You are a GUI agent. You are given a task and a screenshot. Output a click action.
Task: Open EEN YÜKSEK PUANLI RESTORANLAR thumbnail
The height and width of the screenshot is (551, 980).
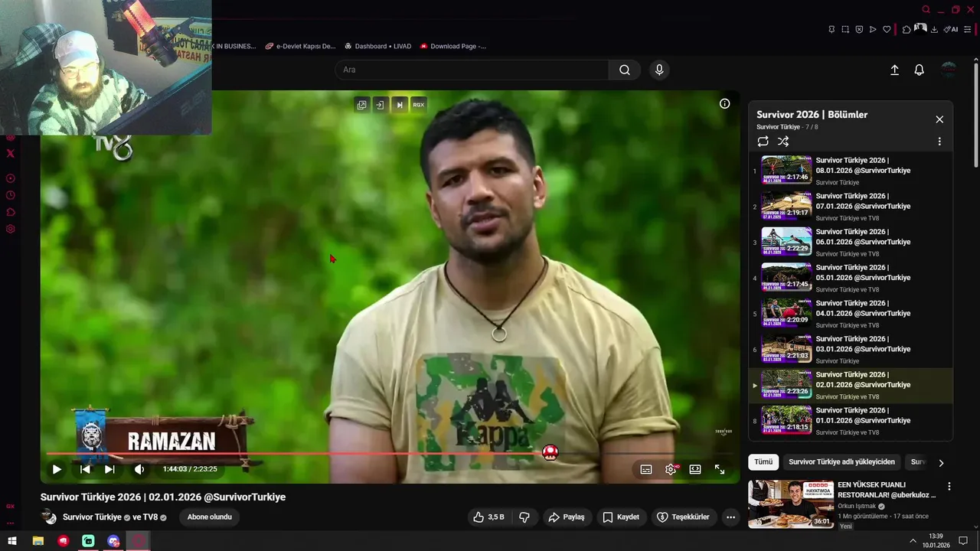pyautogui.click(x=791, y=504)
